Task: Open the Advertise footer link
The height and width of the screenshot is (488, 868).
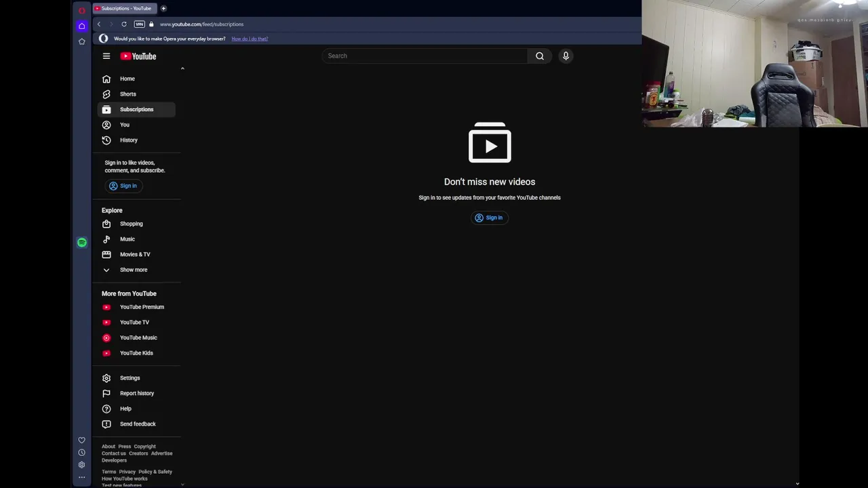Action: coord(161,453)
